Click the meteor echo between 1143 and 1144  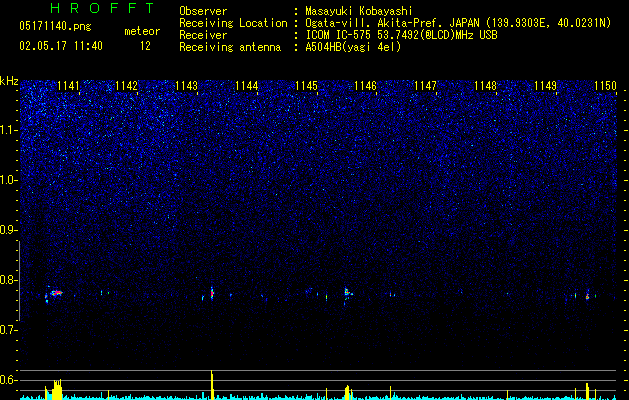coord(212,294)
